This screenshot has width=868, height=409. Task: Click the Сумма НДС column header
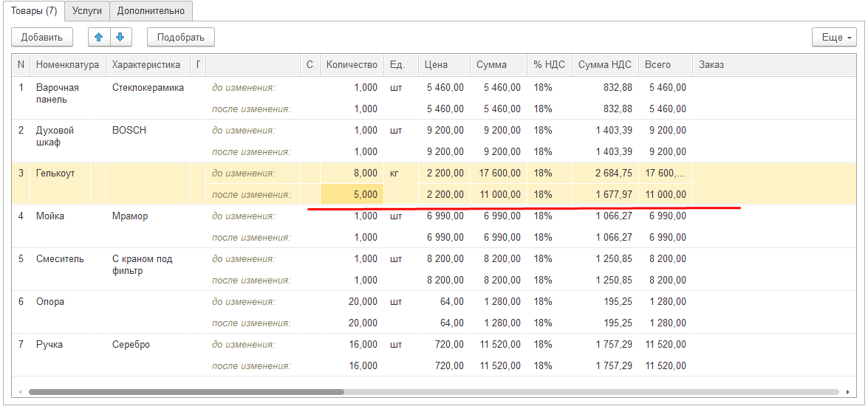pos(605,65)
